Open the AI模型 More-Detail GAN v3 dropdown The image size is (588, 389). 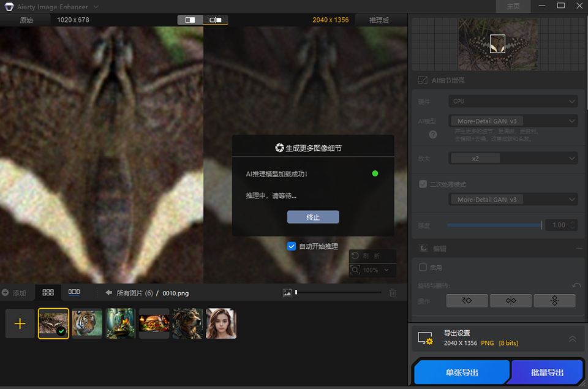pyautogui.click(x=513, y=121)
